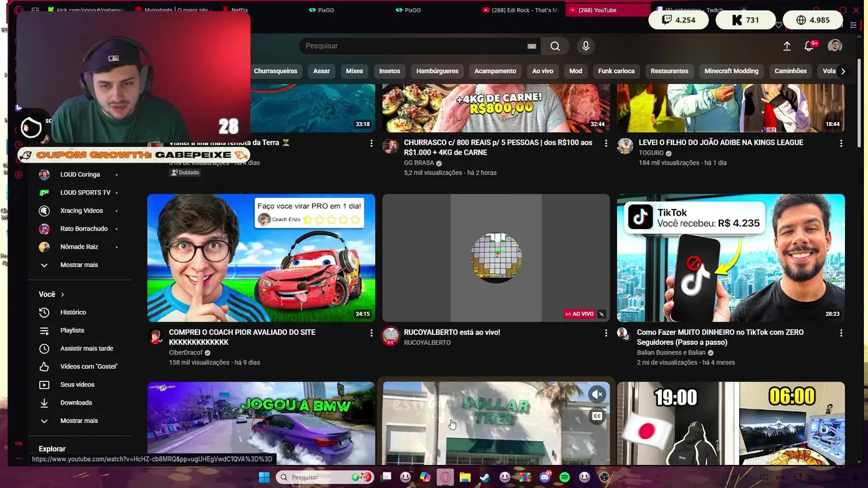Click the YouTube search magnifier button

[555, 46]
